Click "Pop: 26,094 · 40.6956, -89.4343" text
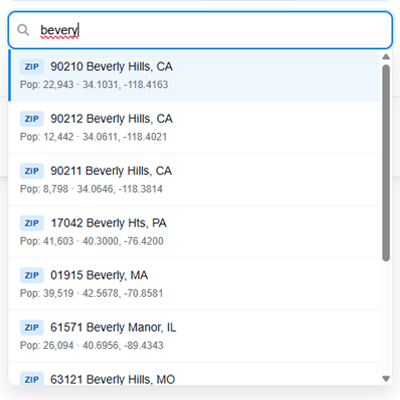The image size is (400, 400). point(92,345)
